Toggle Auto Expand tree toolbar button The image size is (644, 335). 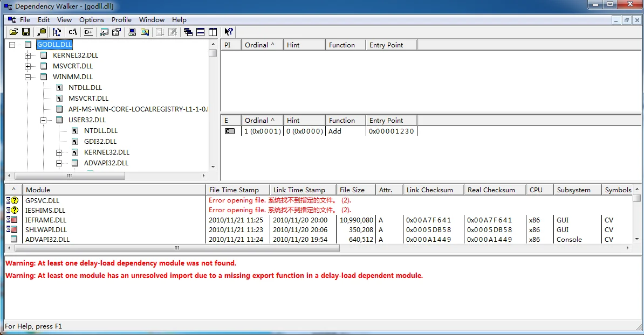point(57,32)
